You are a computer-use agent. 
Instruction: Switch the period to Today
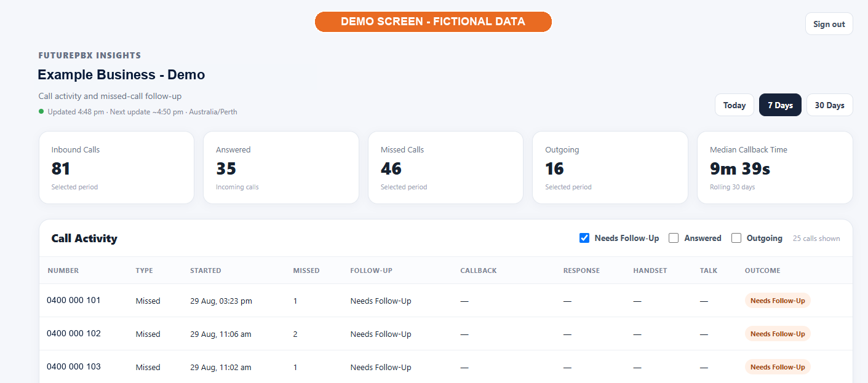click(735, 105)
